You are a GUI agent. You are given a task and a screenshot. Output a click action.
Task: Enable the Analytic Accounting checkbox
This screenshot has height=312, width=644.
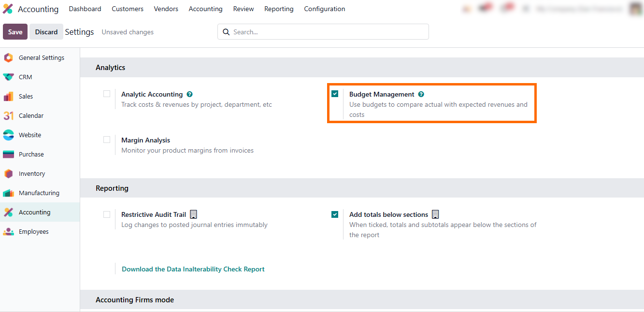(107, 94)
